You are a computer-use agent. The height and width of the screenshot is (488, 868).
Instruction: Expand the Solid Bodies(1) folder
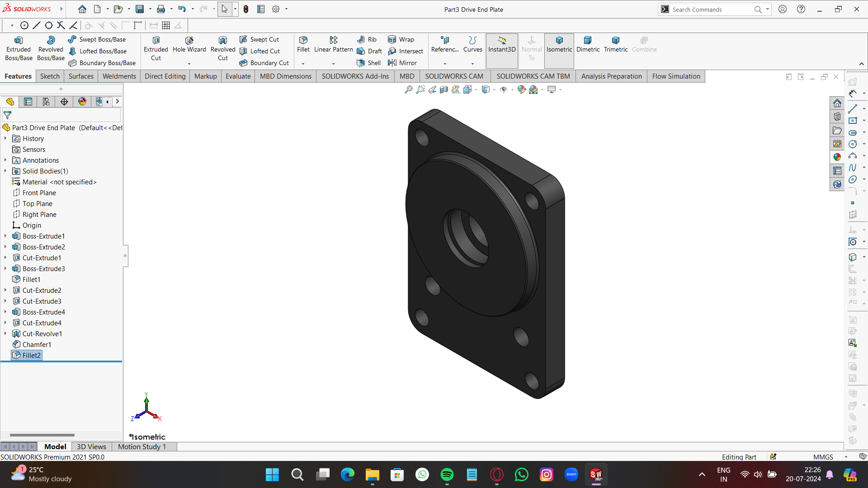(x=5, y=171)
